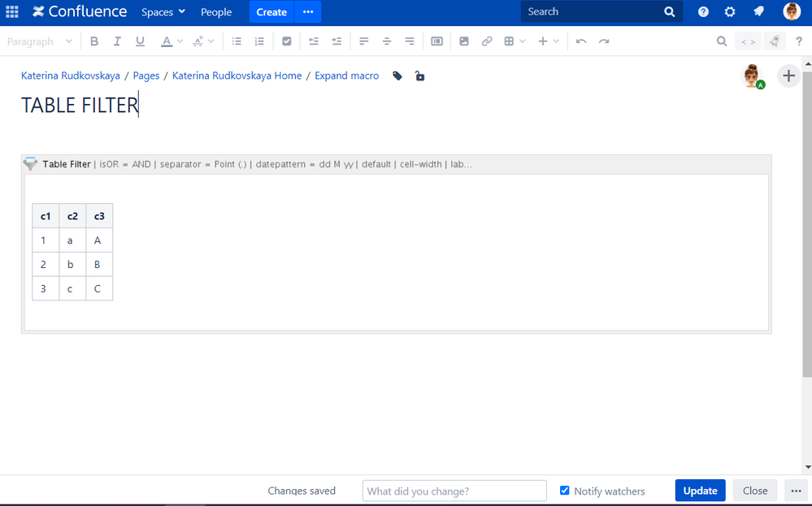
Task: Insert a link
Action: (x=487, y=41)
